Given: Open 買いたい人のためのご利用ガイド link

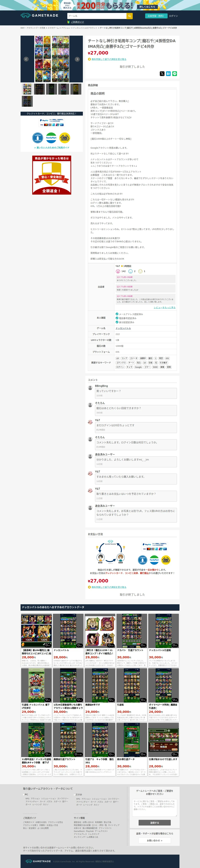Looking at the screenshot, I should 52,148.
